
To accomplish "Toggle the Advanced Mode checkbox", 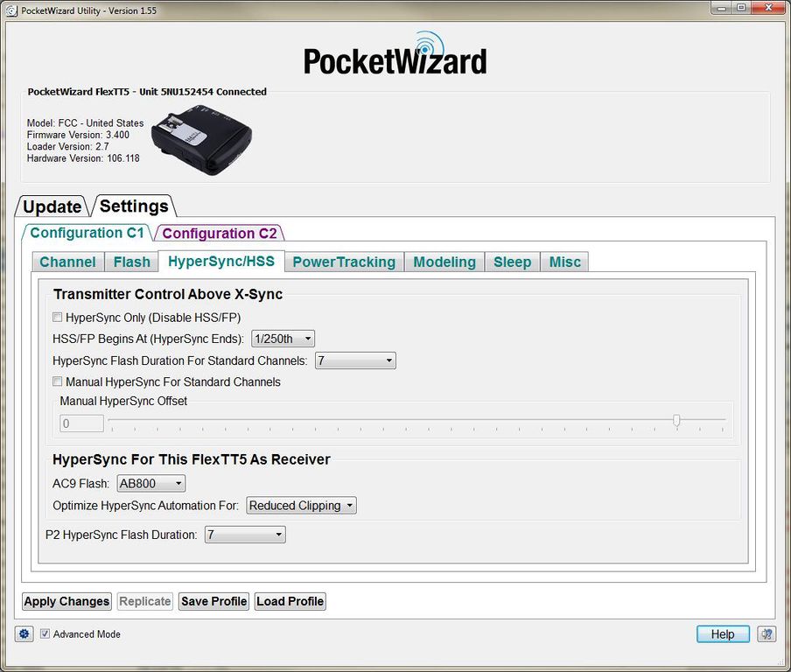I will 45,634.
